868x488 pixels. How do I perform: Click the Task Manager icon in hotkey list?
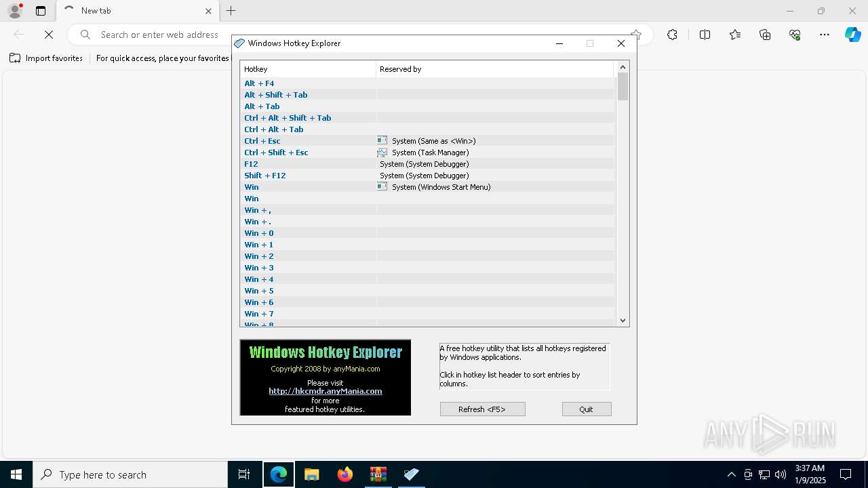click(382, 152)
